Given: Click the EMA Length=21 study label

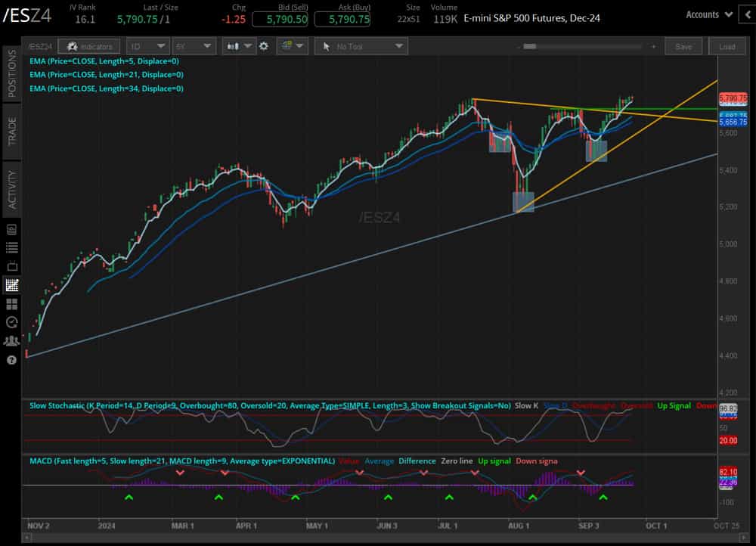Looking at the screenshot, I should (107, 75).
